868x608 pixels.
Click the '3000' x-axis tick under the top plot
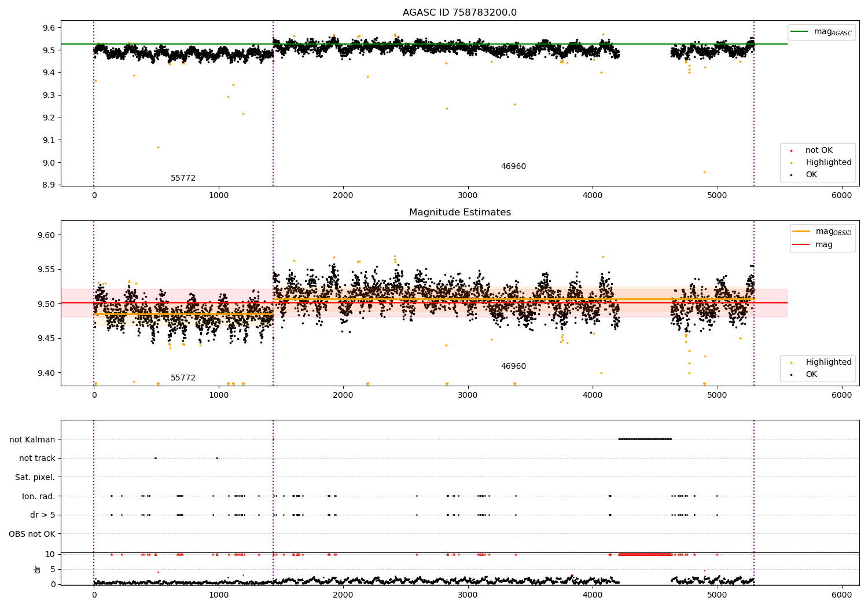pos(468,196)
